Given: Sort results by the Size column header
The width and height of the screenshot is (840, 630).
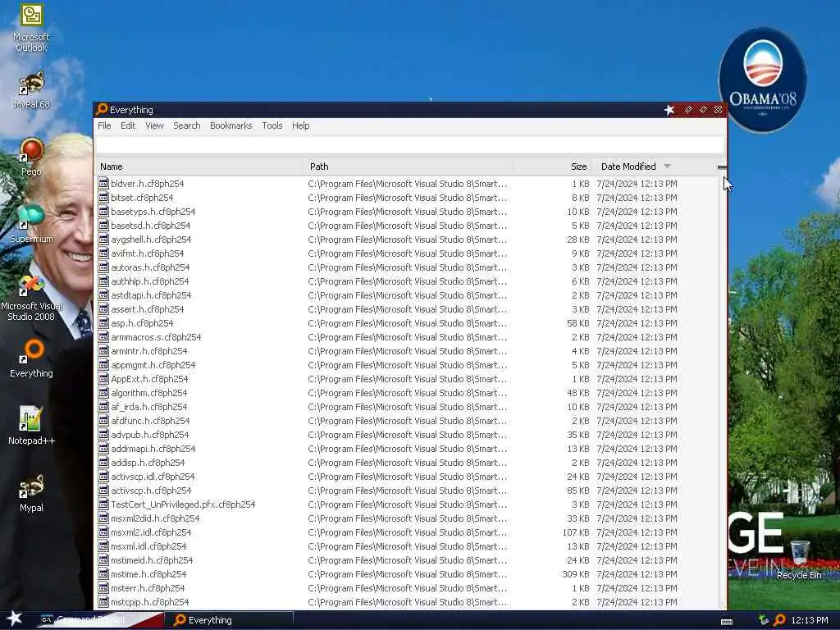Looking at the screenshot, I should tap(552, 167).
